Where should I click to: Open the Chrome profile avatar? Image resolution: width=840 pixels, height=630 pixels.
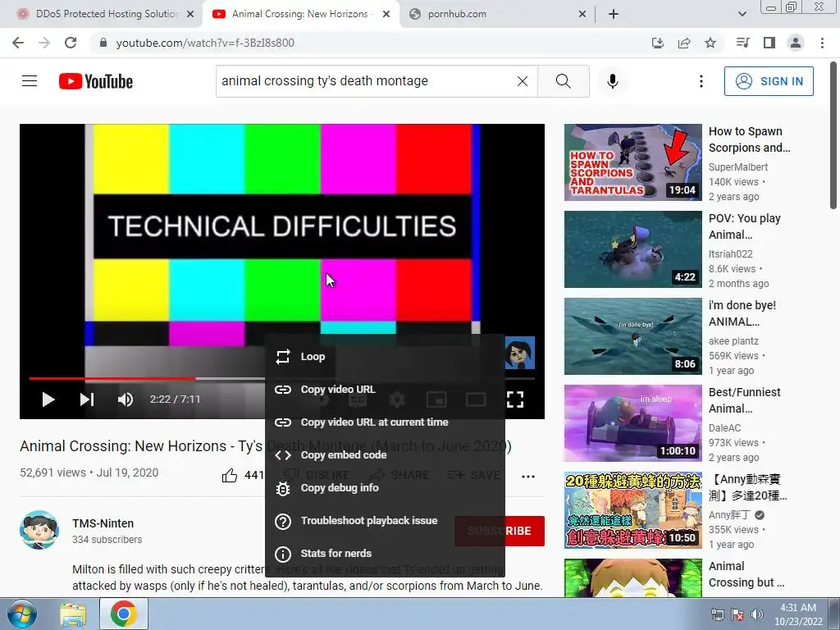(x=796, y=43)
